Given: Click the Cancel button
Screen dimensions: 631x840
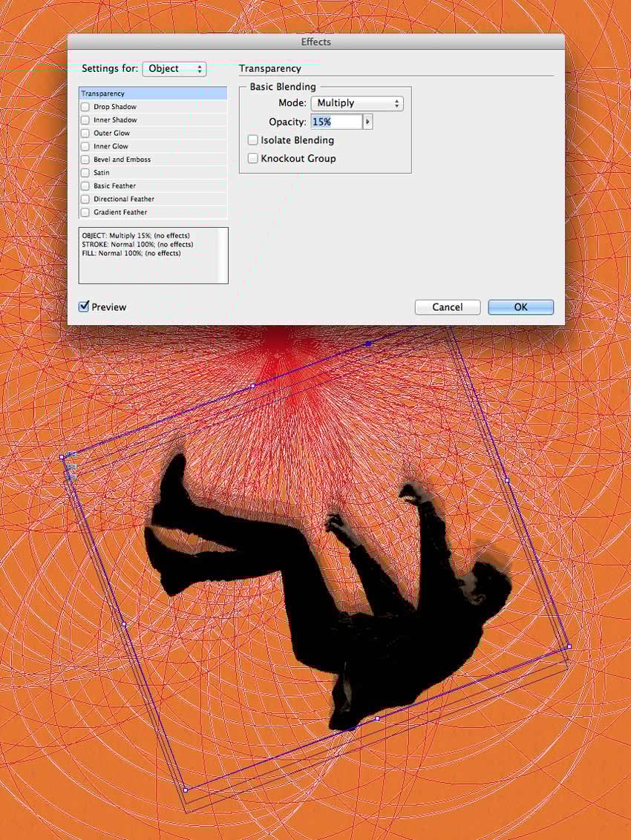Looking at the screenshot, I should 447,307.
